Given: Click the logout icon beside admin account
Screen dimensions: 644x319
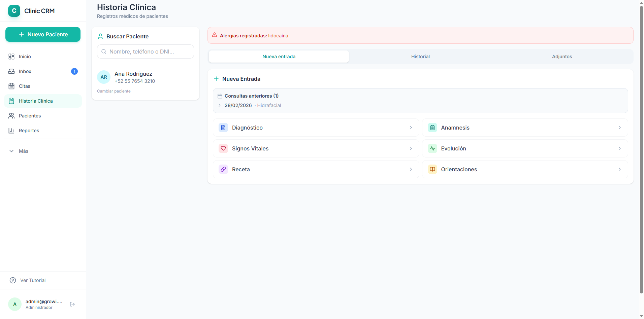Looking at the screenshot, I should pos(72,304).
